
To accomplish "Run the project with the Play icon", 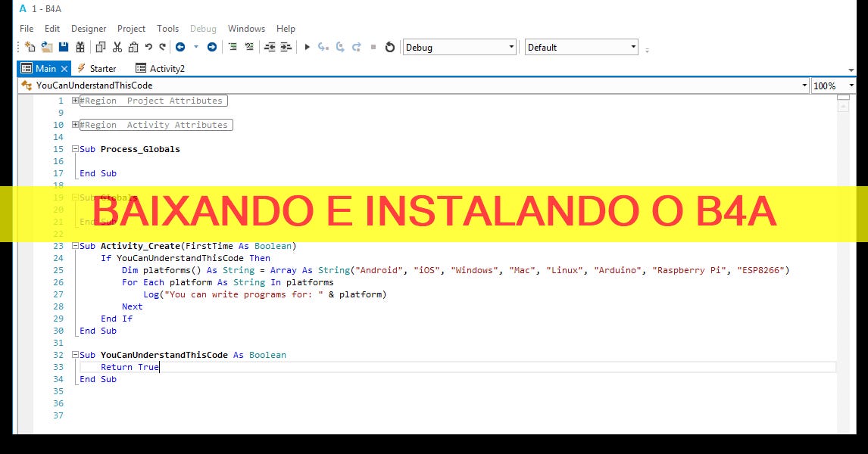I will pos(308,47).
